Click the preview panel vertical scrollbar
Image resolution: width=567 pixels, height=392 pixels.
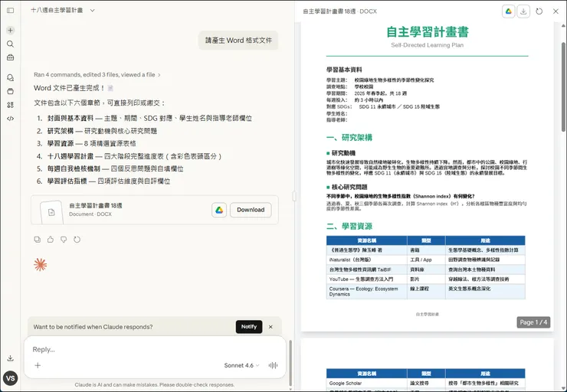(x=563, y=87)
